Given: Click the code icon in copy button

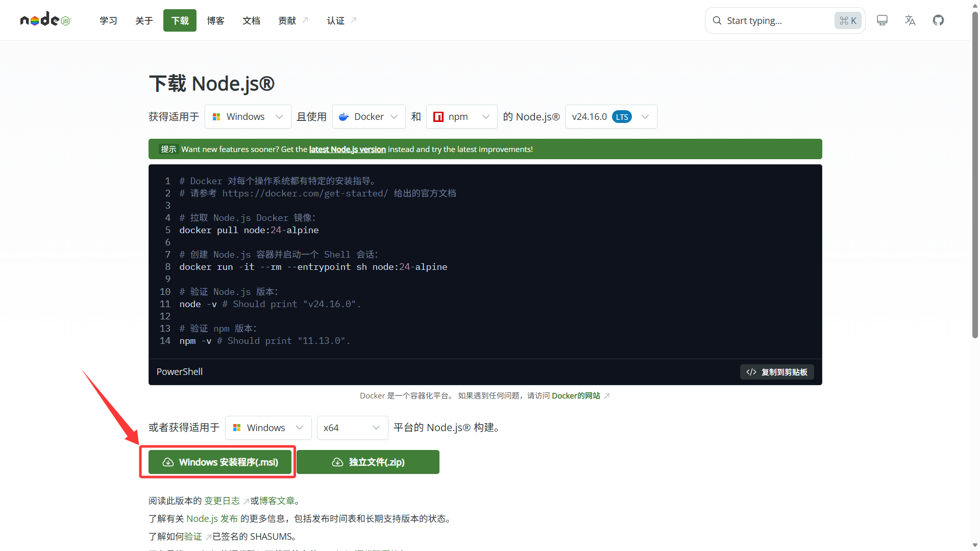Looking at the screenshot, I should pyautogui.click(x=751, y=372).
